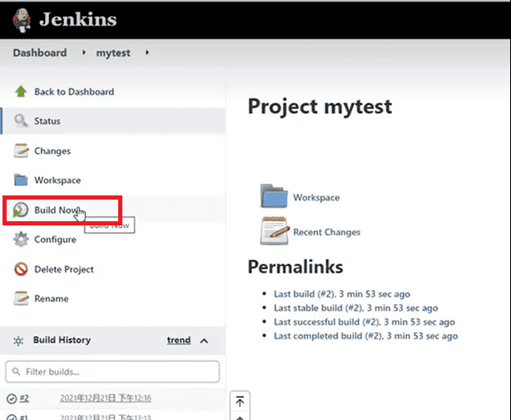Open Last completed build (#2) permalink
This screenshot has width=511, height=420.
coord(365,336)
